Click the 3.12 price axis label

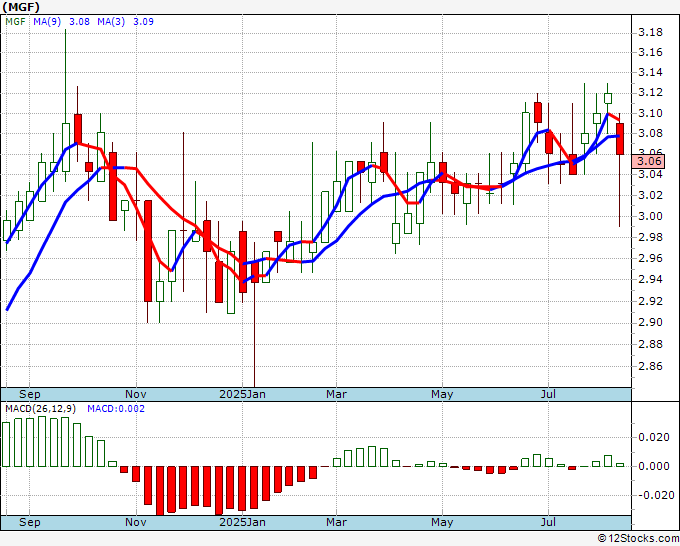pos(651,92)
